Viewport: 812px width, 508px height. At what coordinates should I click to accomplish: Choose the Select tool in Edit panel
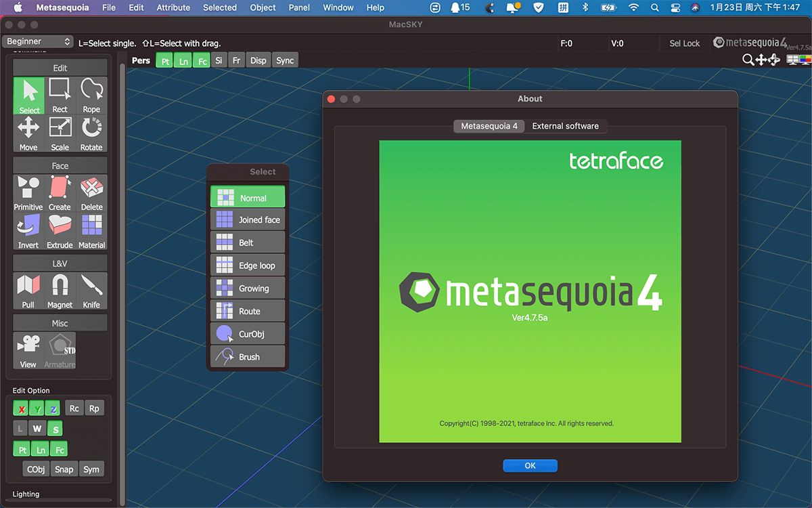29,96
